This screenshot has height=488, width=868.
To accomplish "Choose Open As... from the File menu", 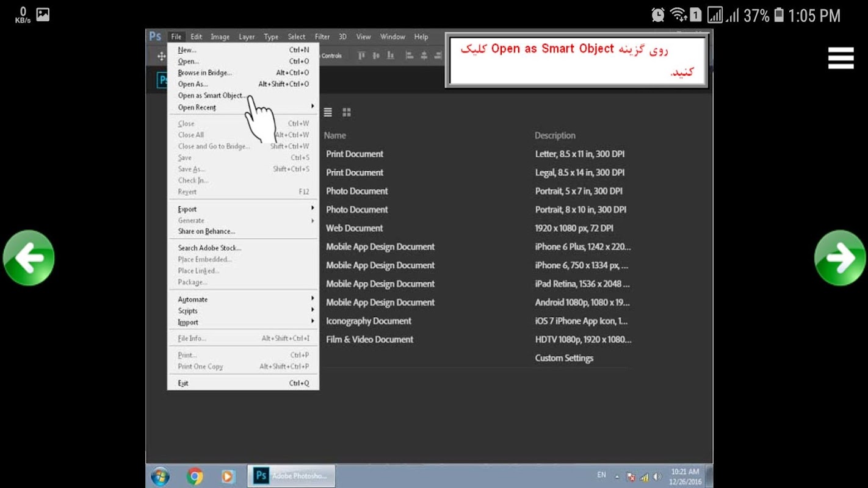I will coord(243,84).
